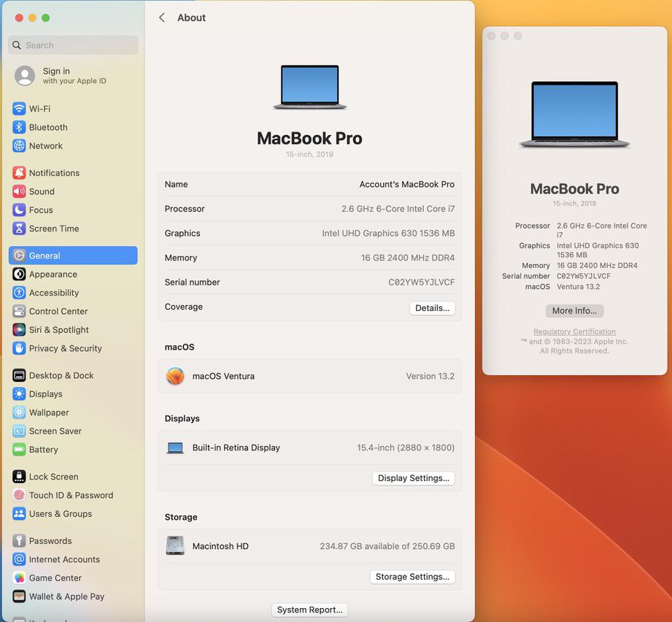Select the Notifications bell icon
This screenshot has width=672, height=622.
pyautogui.click(x=19, y=173)
